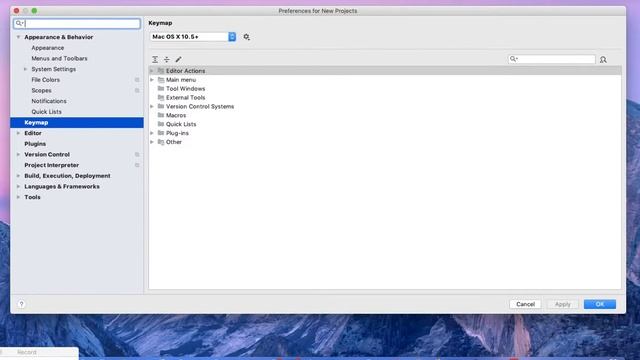Click the Collapse All keymap toolbar icon
The height and width of the screenshot is (360, 640).
tap(167, 60)
